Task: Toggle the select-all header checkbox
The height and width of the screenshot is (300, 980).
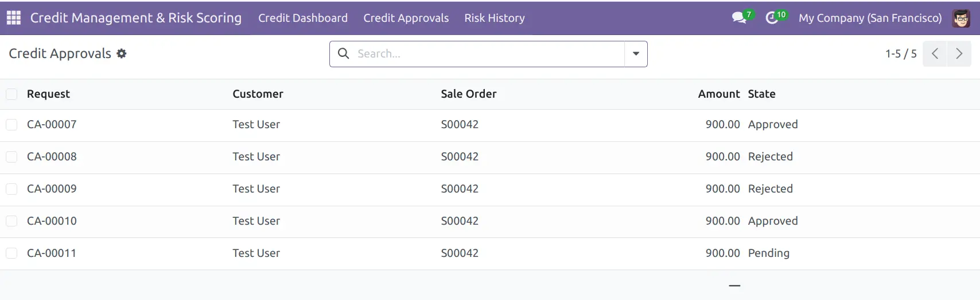Action: click(11, 94)
